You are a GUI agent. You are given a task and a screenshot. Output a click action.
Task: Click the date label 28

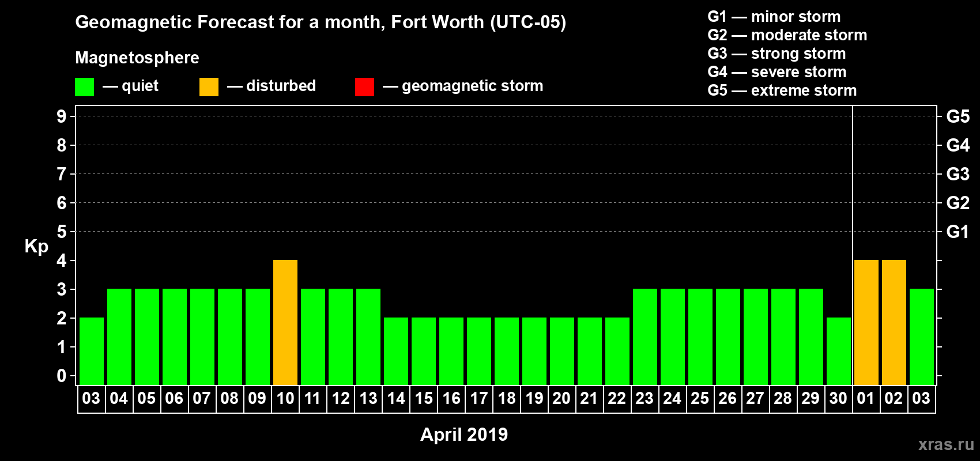tap(783, 399)
